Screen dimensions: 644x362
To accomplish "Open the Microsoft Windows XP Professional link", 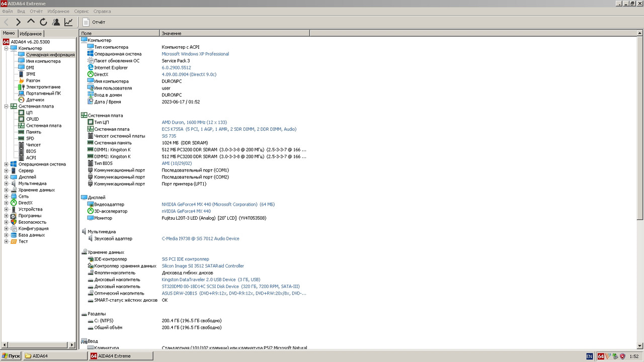I will pyautogui.click(x=195, y=54).
